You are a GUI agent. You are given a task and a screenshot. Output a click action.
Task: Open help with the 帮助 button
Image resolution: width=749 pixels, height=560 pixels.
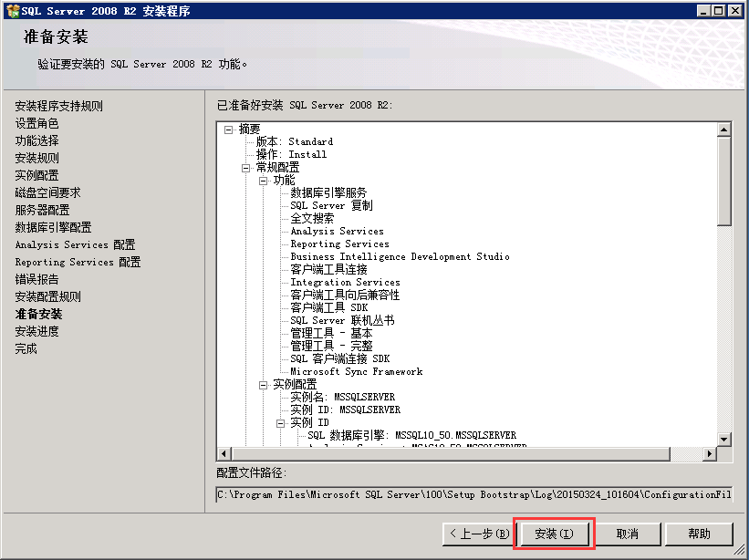[x=699, y=534]
